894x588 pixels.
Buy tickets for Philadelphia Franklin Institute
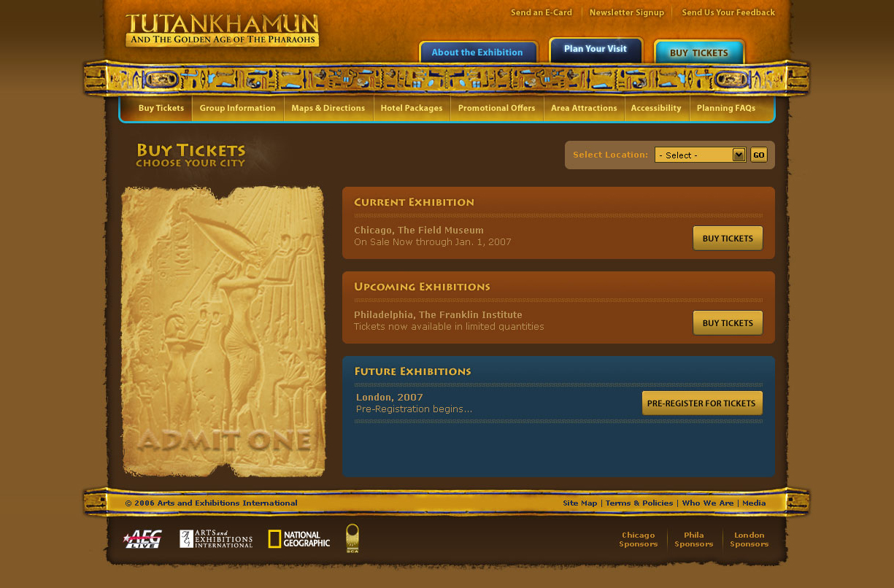click(x=728, y=323)
